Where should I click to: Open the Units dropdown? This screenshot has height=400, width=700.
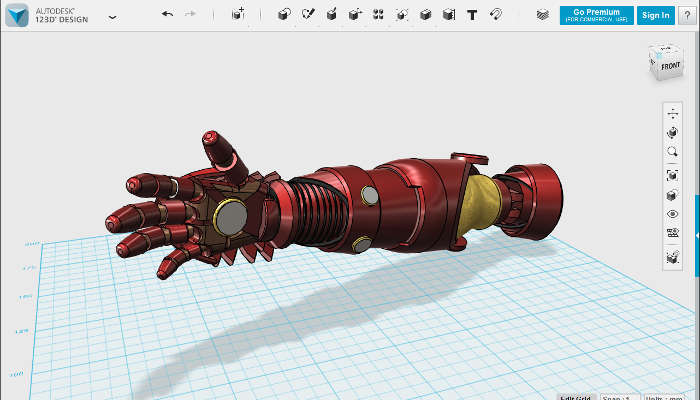[665, 397]
